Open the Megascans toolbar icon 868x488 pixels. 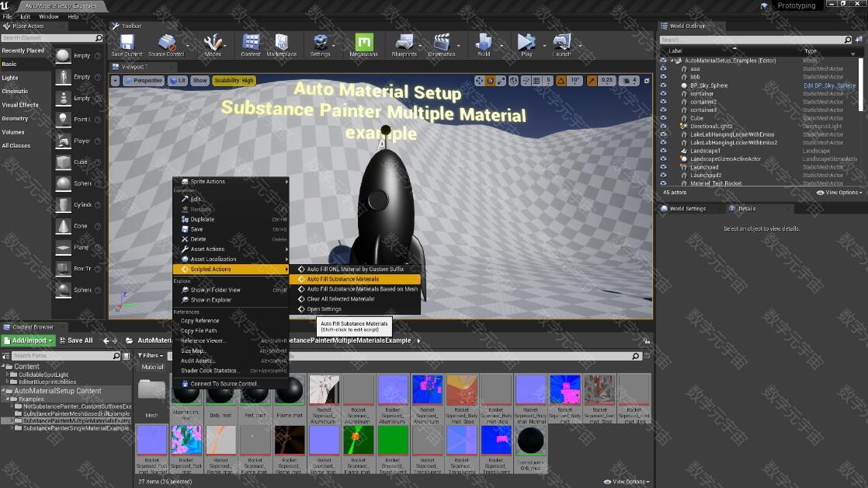[x=363, y=45]
